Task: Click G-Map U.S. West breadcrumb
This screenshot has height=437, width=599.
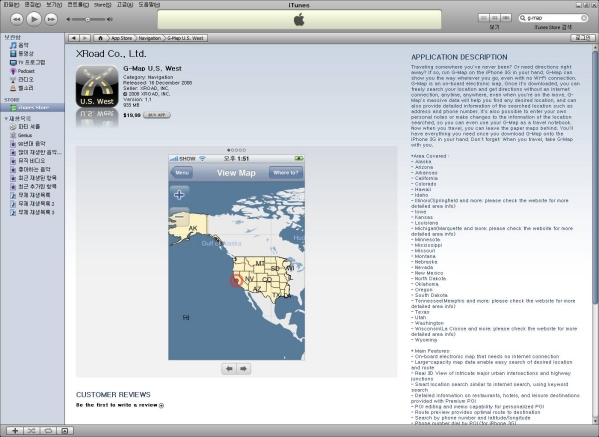Action: point(185,38)
